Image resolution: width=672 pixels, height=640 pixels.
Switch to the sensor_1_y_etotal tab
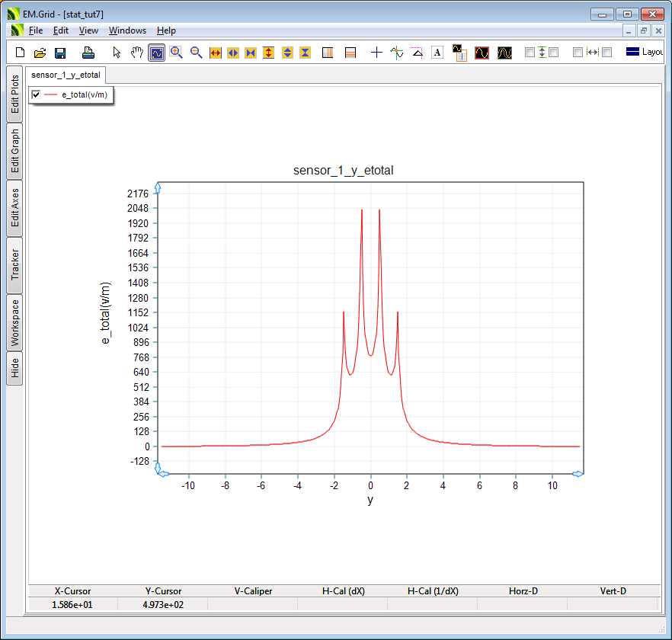(x=66, y=75)
